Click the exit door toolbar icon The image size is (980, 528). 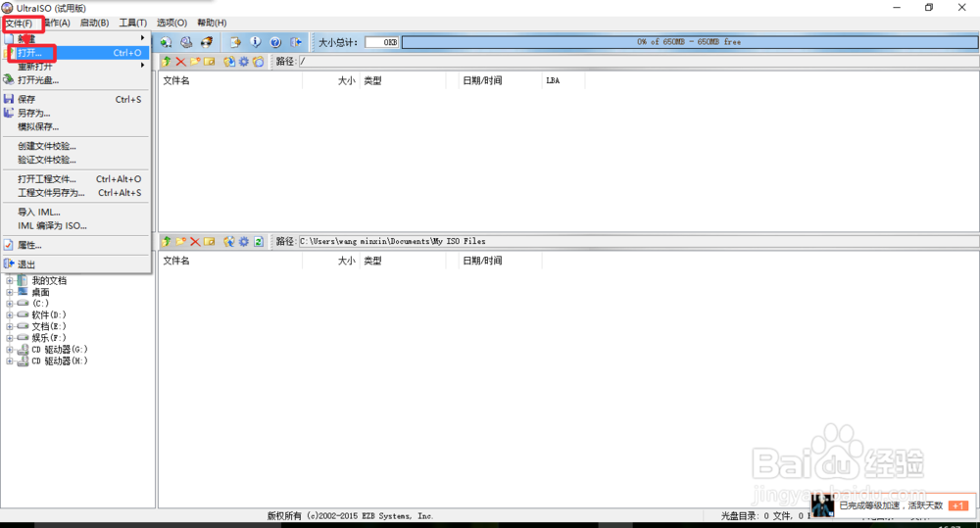tap(296, 42)
